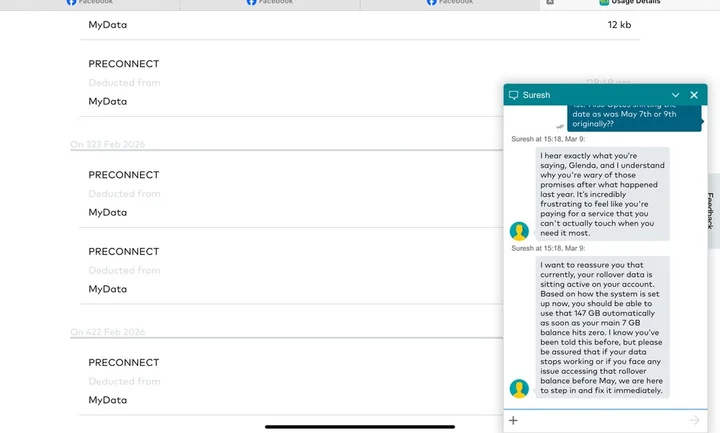Image resolution: width=720 pixels, height=433 pixels.
Task: Click Suresh's message about 147 GB rollover
Action: [x=602, y=327]
